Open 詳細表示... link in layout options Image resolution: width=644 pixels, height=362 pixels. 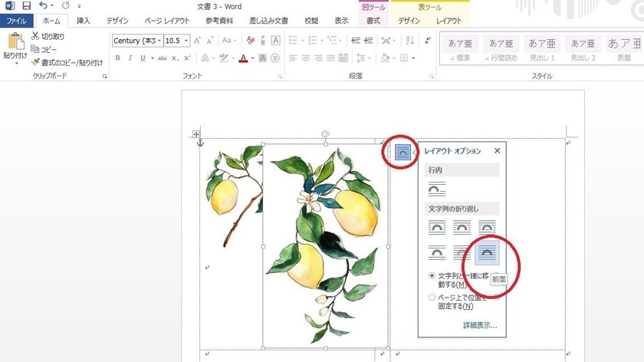(480, 325)
